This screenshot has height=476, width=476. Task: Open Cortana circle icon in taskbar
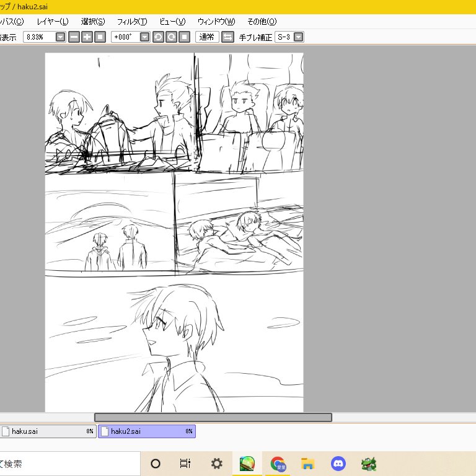click(156, 464)
